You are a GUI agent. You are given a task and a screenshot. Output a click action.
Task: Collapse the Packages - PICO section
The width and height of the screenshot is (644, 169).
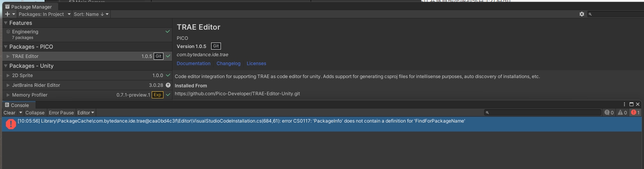6,46
